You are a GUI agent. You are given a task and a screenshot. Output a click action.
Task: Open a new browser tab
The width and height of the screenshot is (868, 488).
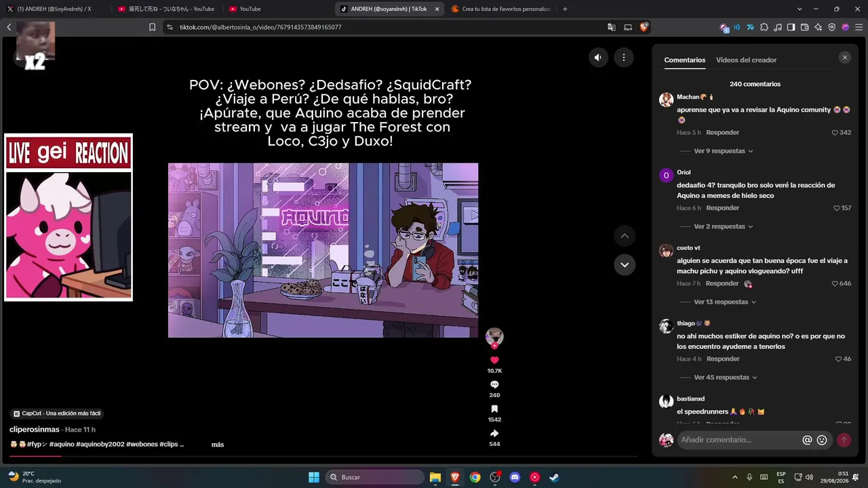point(565,9)
